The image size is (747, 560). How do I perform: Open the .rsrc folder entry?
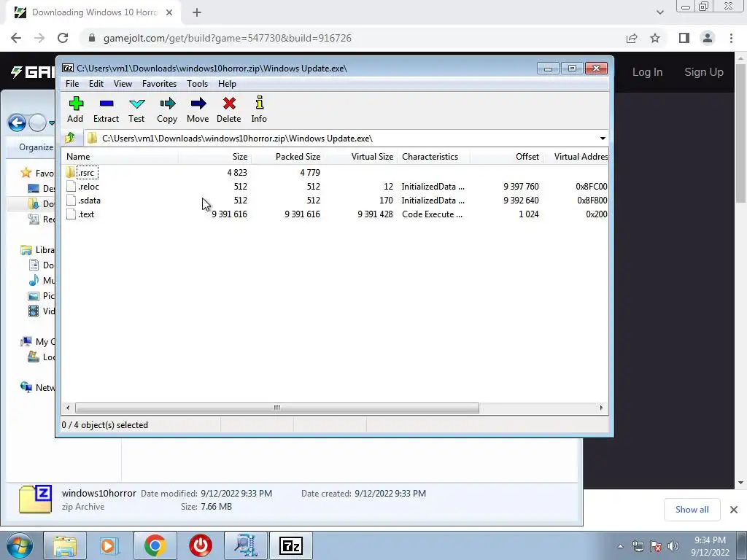click(x=82, y=172)
